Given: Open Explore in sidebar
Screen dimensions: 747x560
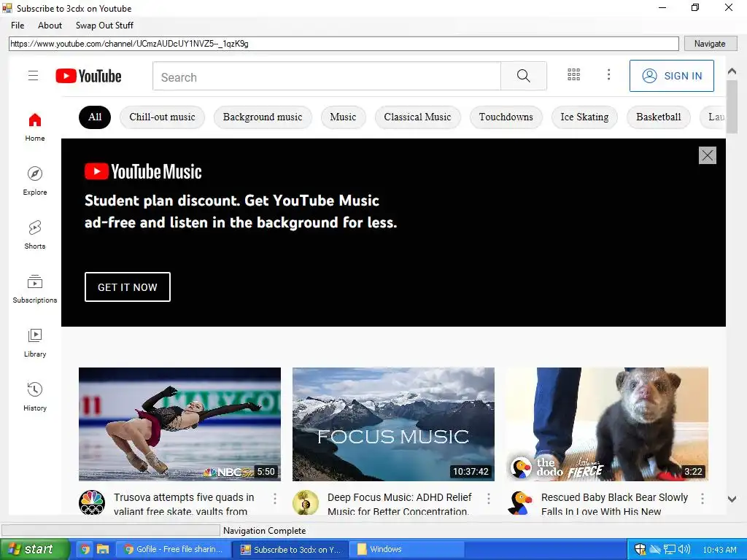Looking at the screenshot, I should point(35,181).
